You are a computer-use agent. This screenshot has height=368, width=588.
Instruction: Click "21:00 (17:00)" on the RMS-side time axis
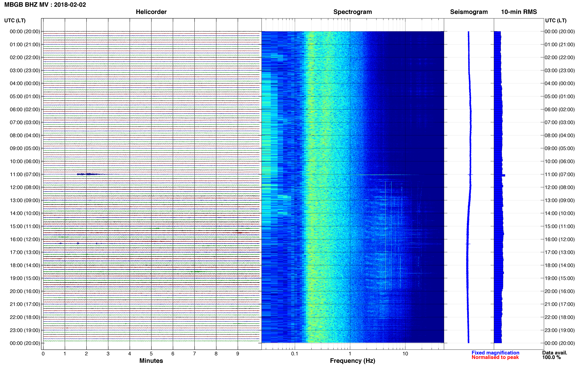click(x=560, y=304)
